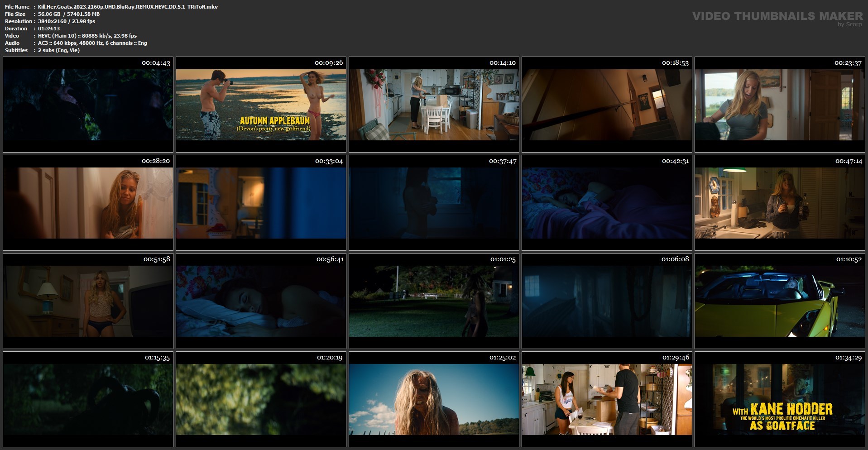Select the thumbnail at 01:25:02
The height and width of the screenshot is (450, 868).
(x=434, y=399)
